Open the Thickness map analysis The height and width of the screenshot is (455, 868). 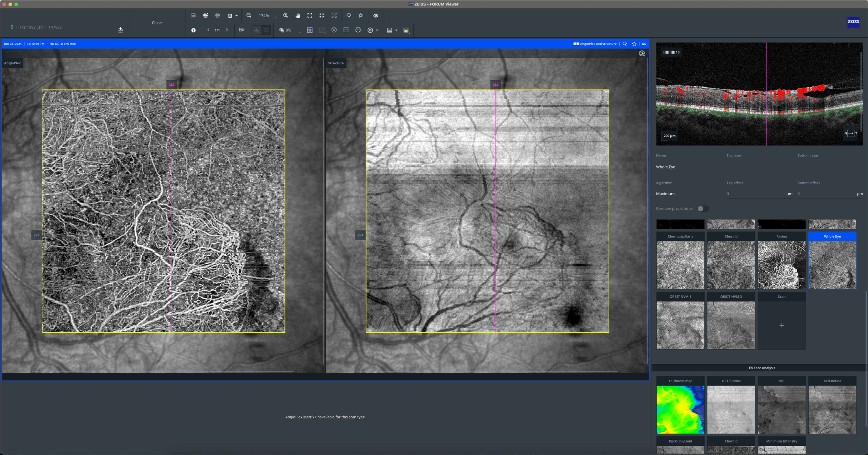(680, 405)
